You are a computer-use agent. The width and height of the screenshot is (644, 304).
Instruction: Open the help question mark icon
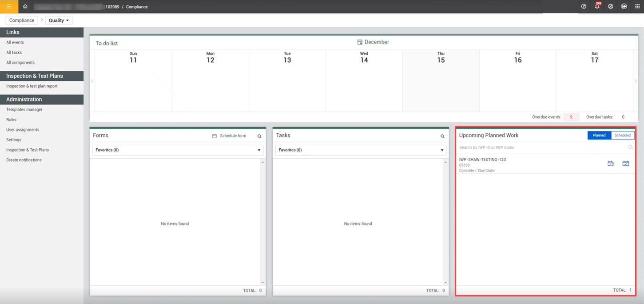pyautogui.click(x=583, y=6)
